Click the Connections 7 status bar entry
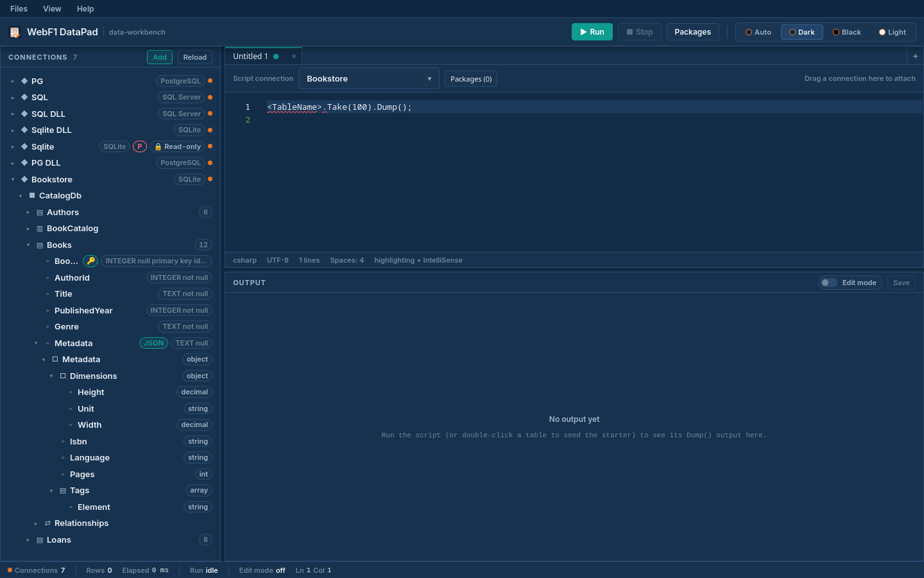The height and width of the screenshot is (578, 924). pos(36,570)
